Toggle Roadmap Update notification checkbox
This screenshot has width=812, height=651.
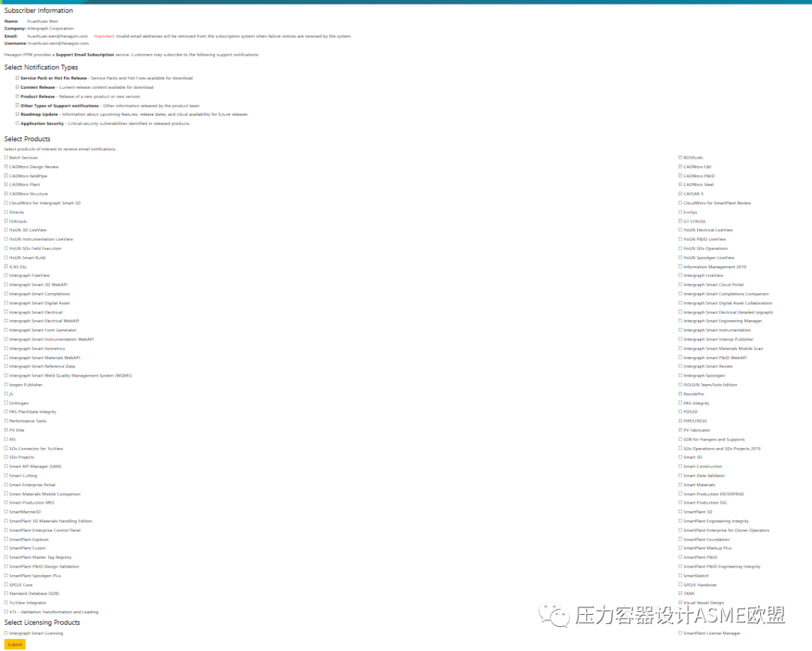click(x=17, y=114)
